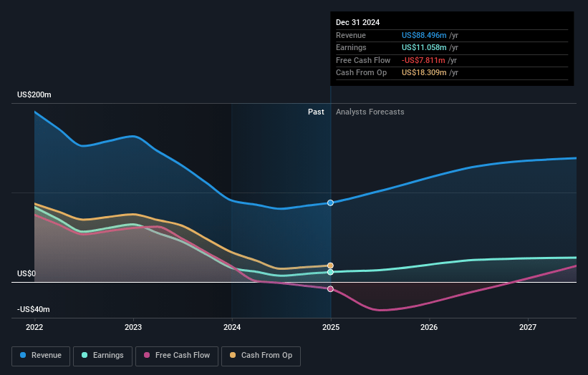Screen dimensions: 588x375
Task: Toggle the Free Cash Flow legend button
Action: (x=177, y=356)
